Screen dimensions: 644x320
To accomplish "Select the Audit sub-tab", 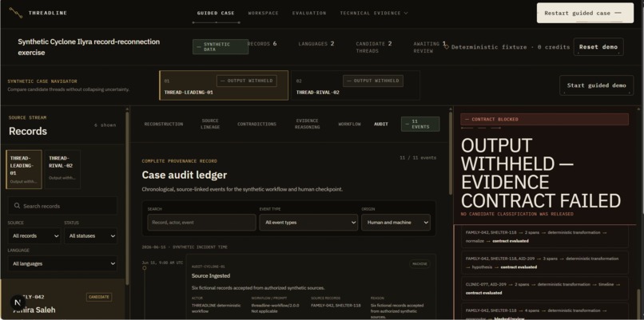I will (381, 124).
